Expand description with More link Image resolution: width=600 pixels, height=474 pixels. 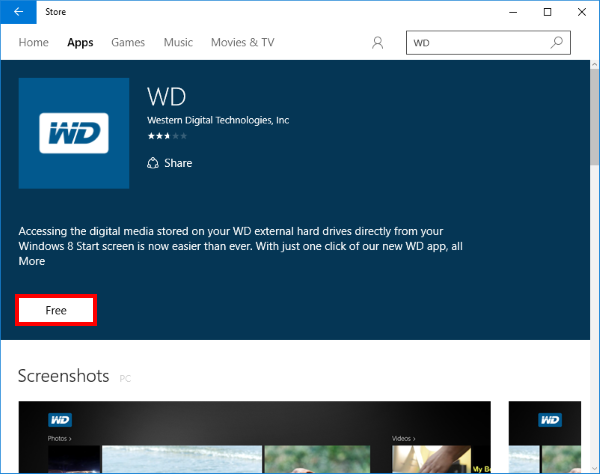(32, 261)
